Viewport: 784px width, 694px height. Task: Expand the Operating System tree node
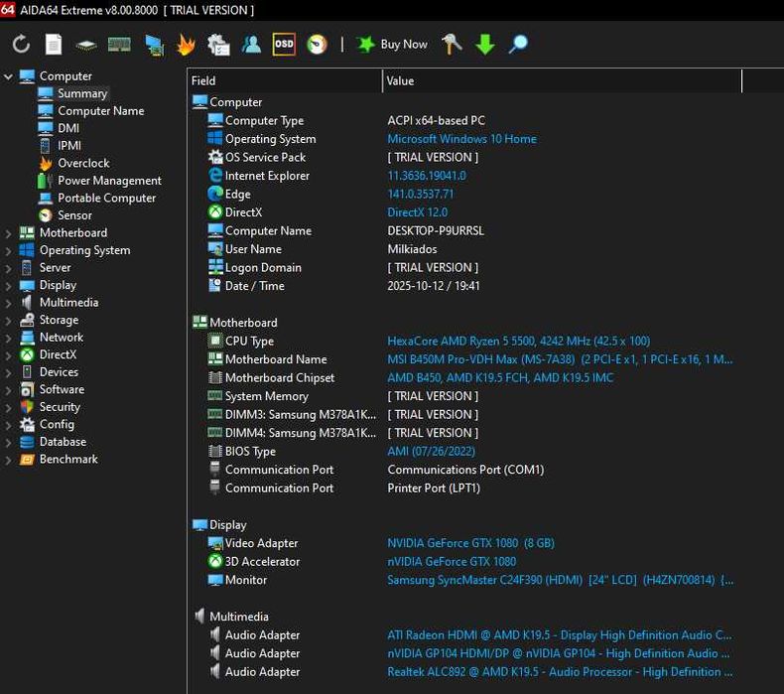(8, 251)
